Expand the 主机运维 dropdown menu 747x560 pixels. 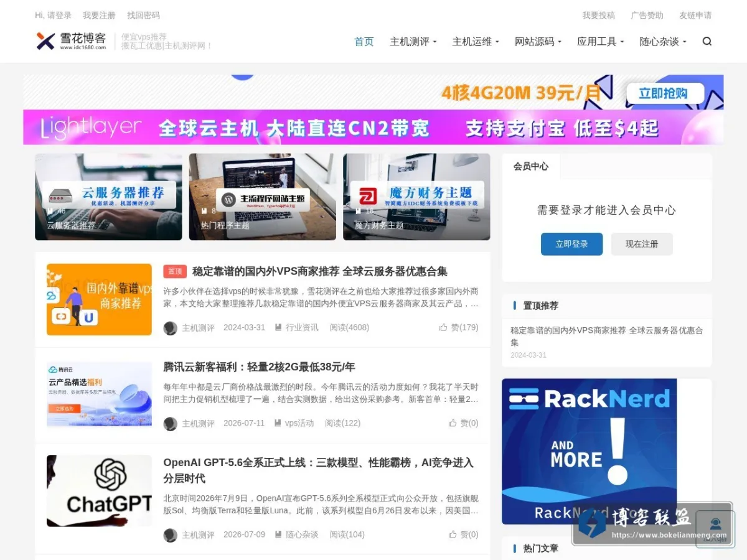click(x=476, y=42)
